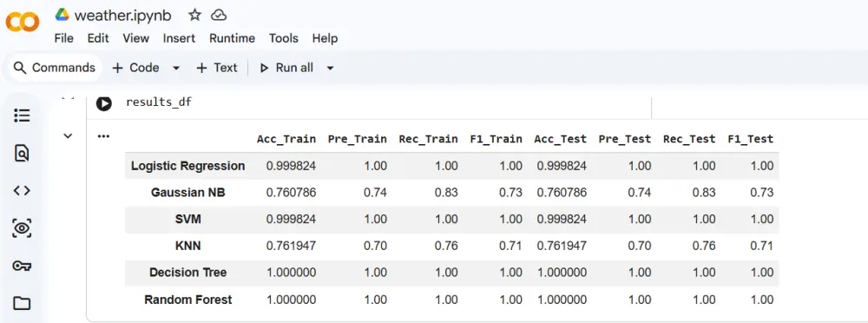Click Gaussian NB F1_Train value 0.73

(511, 192)
